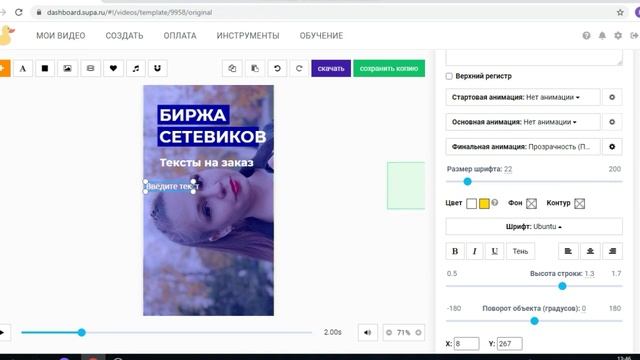Zoom out canvas from 71%
Viewport: 640px width, 360px height.
coord(389,333)
